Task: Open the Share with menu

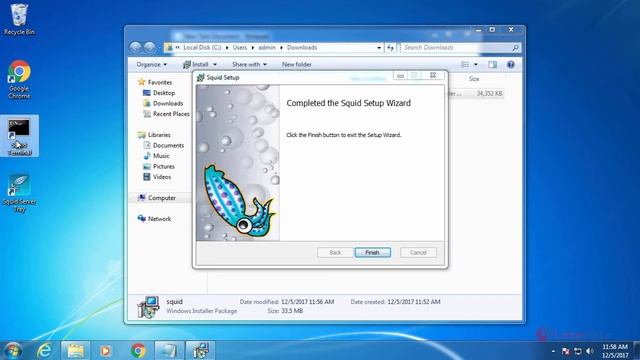Action: [249, 64]
